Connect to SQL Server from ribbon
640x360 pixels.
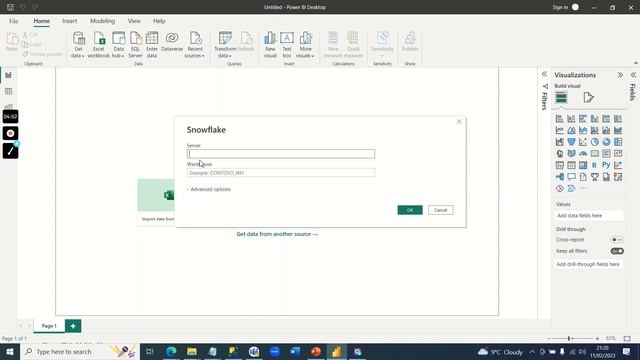coord(136,45)
